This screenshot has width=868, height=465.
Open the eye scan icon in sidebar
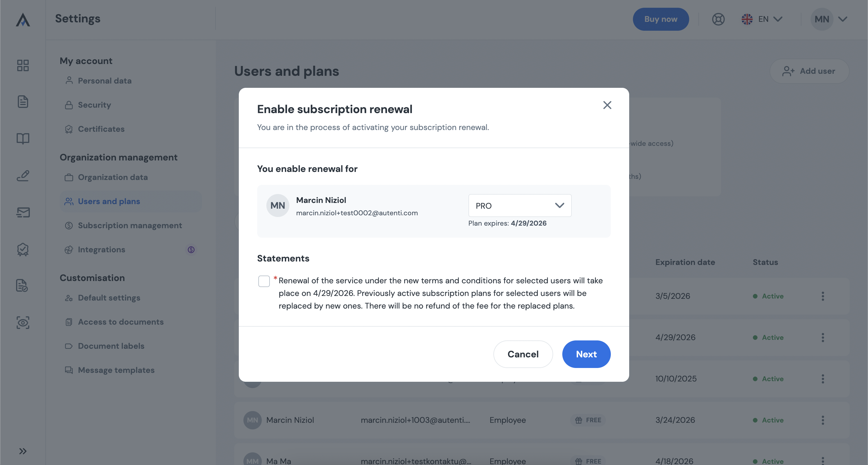point(23,322)
